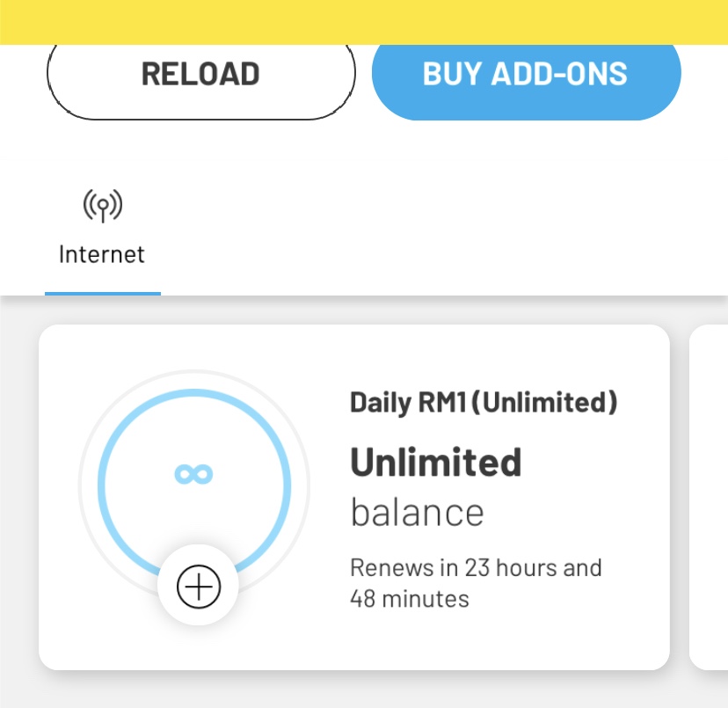This screenshot has width=728, height=708.
Task: Click the Internet antenna signal icon
Action: coord(103,205)
